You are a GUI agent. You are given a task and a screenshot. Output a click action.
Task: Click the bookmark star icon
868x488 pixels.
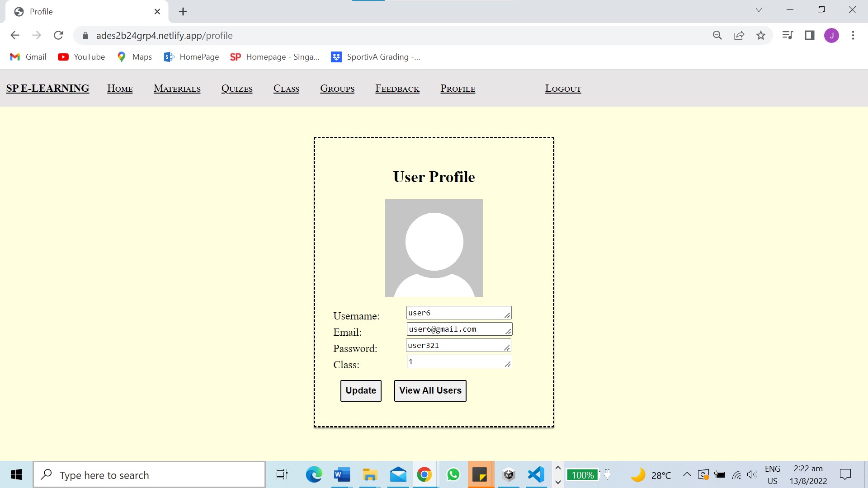tap(761, 35)
